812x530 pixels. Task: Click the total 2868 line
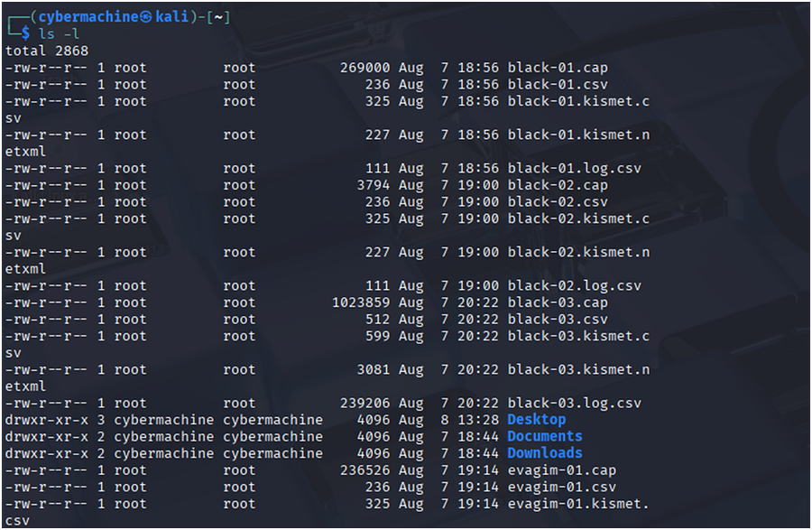click(x=47, y=51)
